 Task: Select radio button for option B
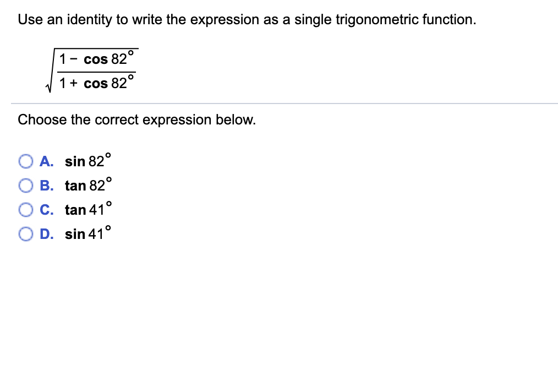tap(26, 186)
